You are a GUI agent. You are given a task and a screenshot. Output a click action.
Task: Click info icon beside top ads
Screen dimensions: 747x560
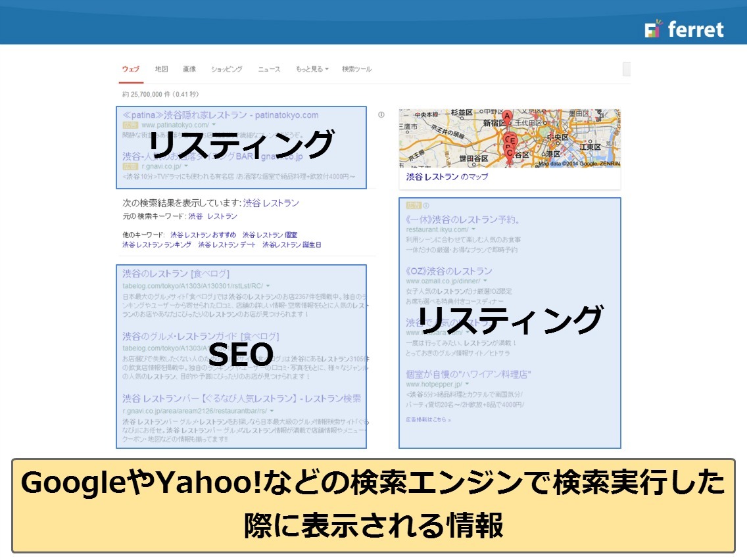(381, 115)
